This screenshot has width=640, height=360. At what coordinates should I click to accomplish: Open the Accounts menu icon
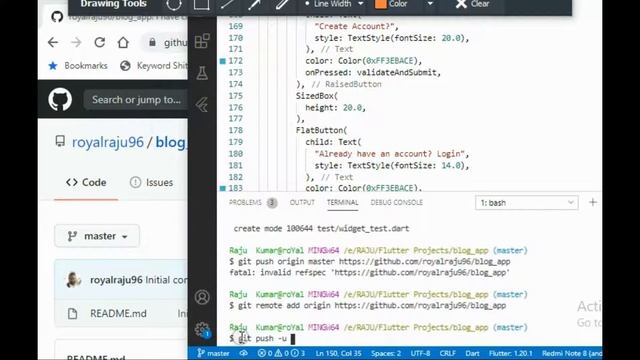[x=202, y=297]
